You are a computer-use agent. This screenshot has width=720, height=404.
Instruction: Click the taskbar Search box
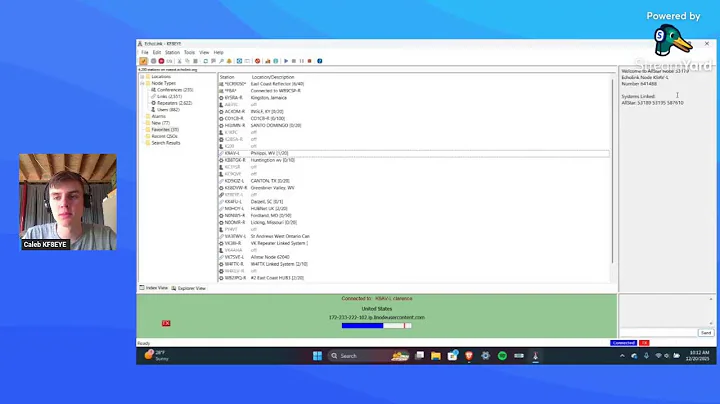(x=368, y=356)
